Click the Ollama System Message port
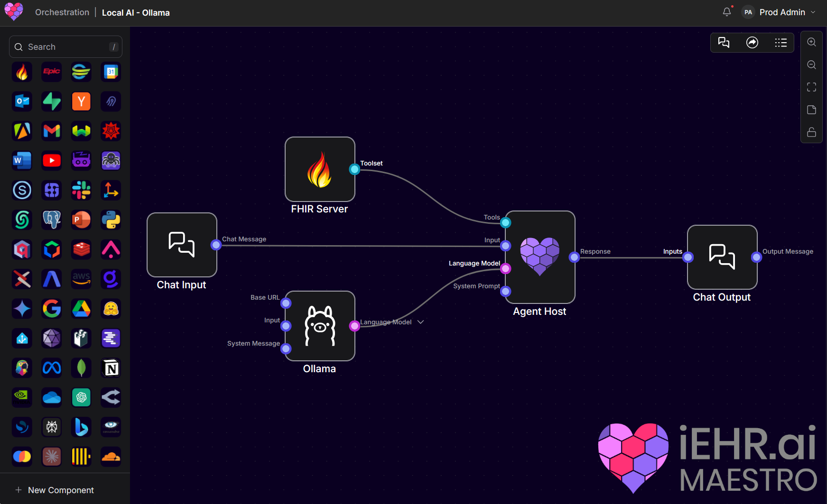The image size is (827, 504). coord(286,349)
